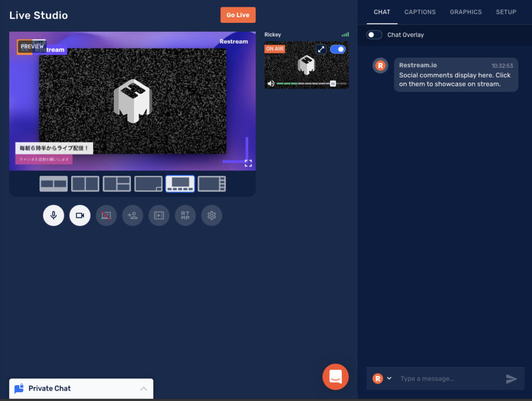The height and width of the screenshot is (401, 532).
Task: Click the Rickey source name label
Action: [273, 35]
